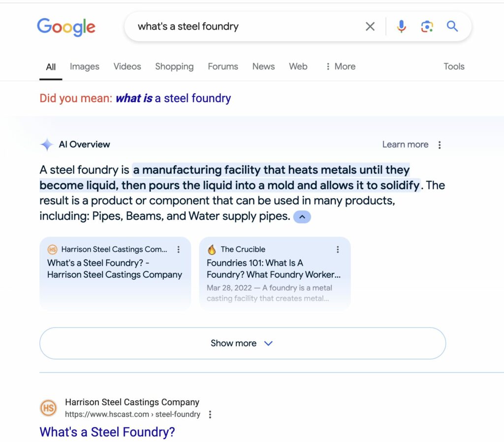
Task: Open The Crucible card three-dot menu
Action: [x=338, y=249]
